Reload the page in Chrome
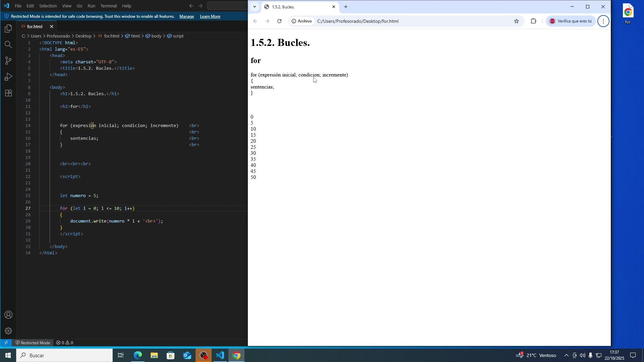The height and width of the screenshot is (362, 644). click(x=279, y=21)
